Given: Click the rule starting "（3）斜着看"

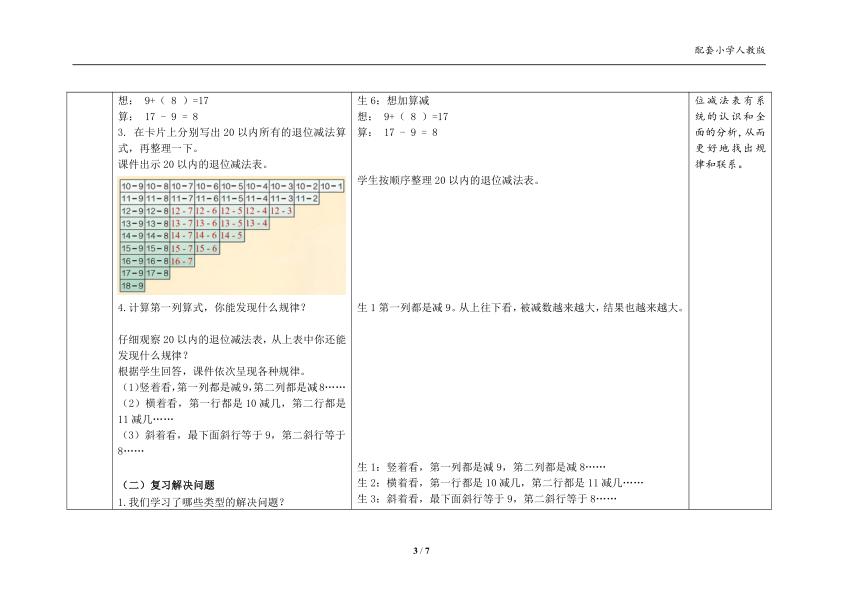Looking at the screenshot, I should [232, 442].
